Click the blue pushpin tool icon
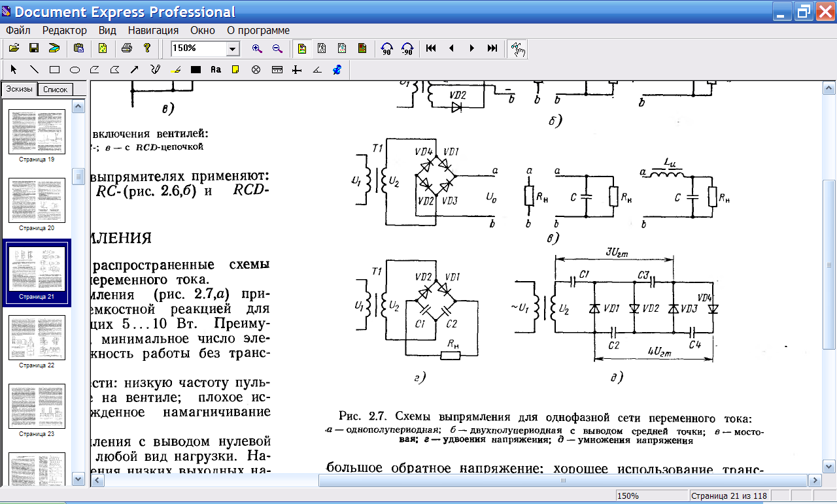Screen dimensions: 837x504 click(x=337, y=69)
